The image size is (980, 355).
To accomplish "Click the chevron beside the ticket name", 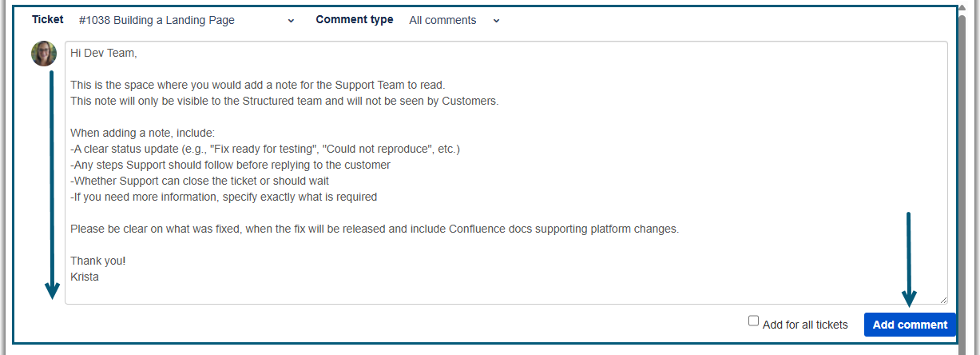I will coord(291,21).
